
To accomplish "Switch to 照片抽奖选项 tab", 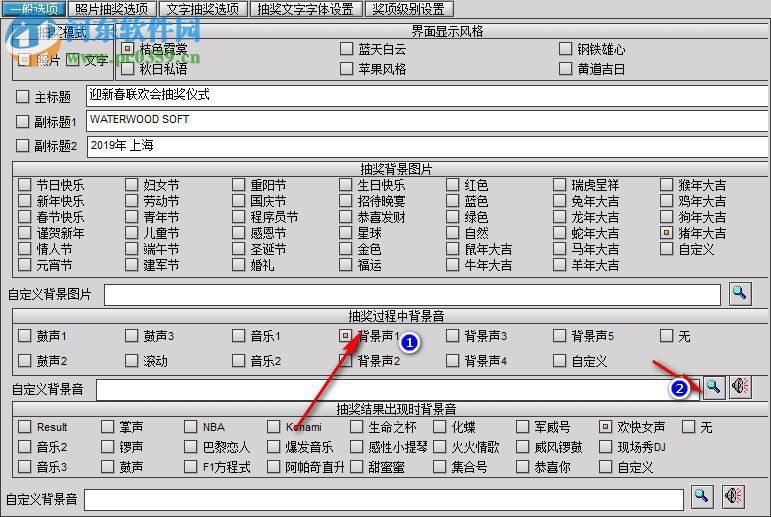I will point(111,9).
